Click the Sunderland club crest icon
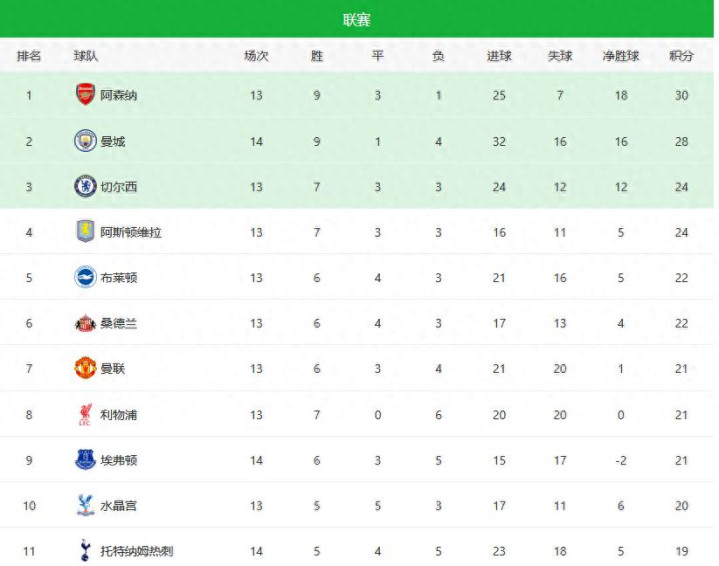Screen dimensions: 719x566 85,324
